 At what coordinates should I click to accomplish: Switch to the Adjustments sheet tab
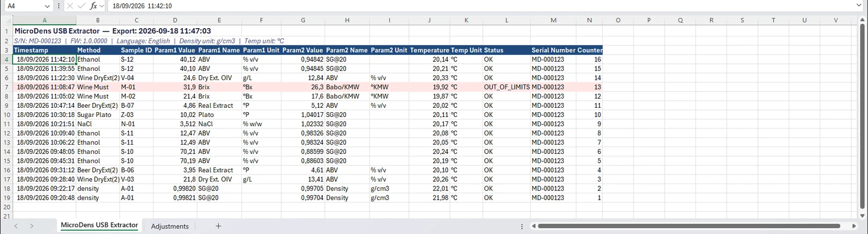(x=170, y=226)
